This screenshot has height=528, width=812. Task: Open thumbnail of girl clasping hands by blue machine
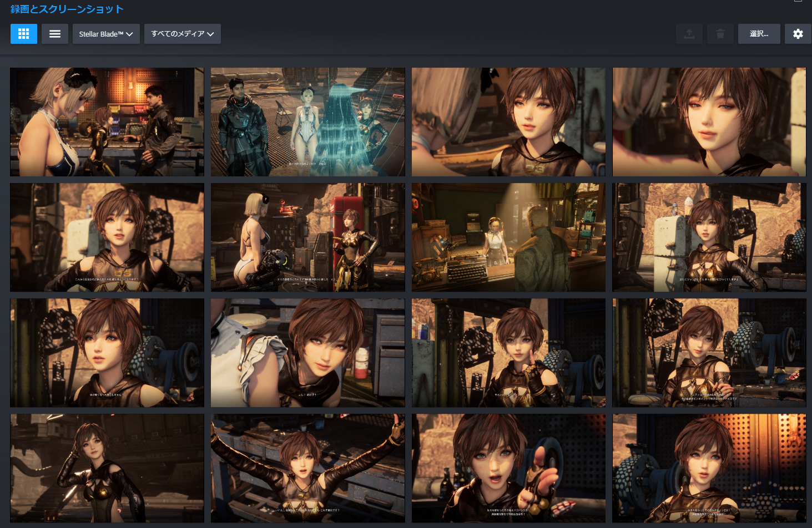709,353
